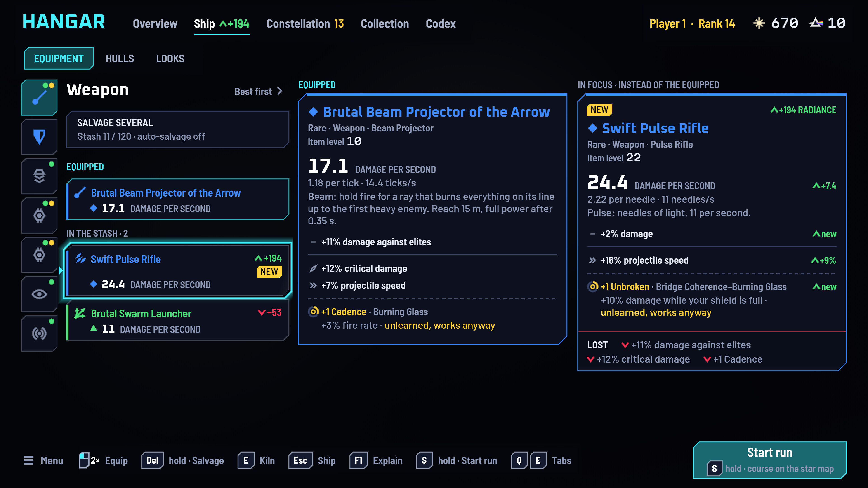Click the Radiance sun currency icon
Viewport: 868px width, 488px height.
click(759, 23)
